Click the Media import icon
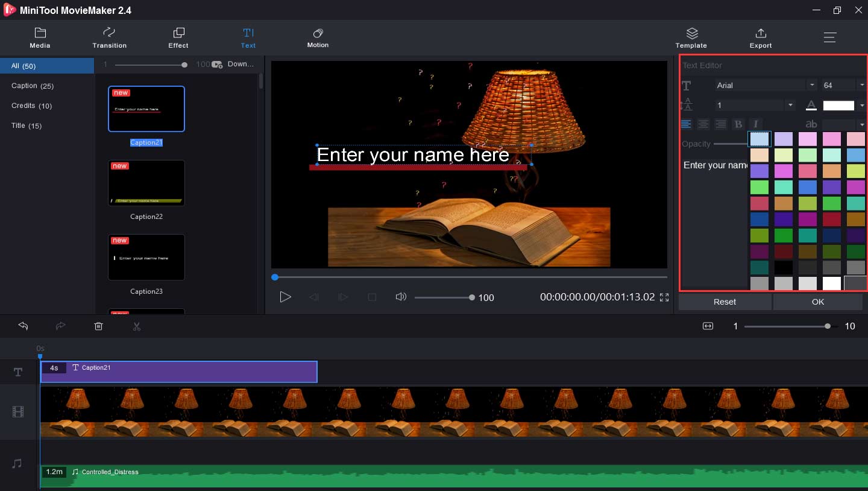 pyautogui.click(x=40, y=37)
